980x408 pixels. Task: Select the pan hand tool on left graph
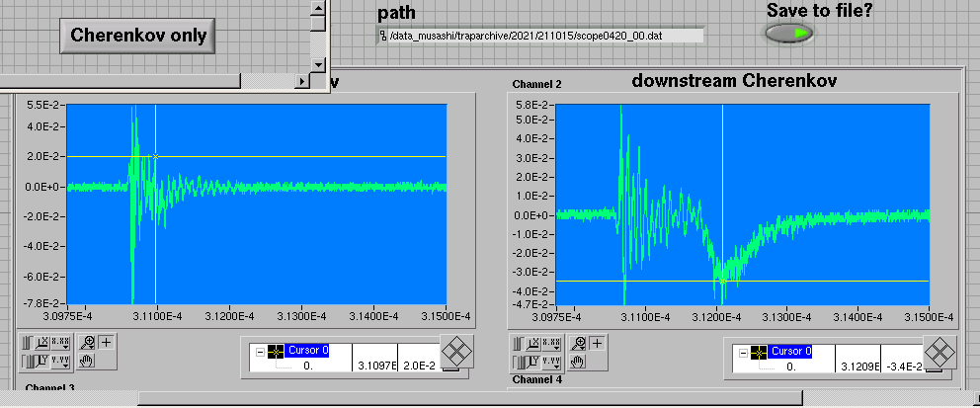coord(88,361)
